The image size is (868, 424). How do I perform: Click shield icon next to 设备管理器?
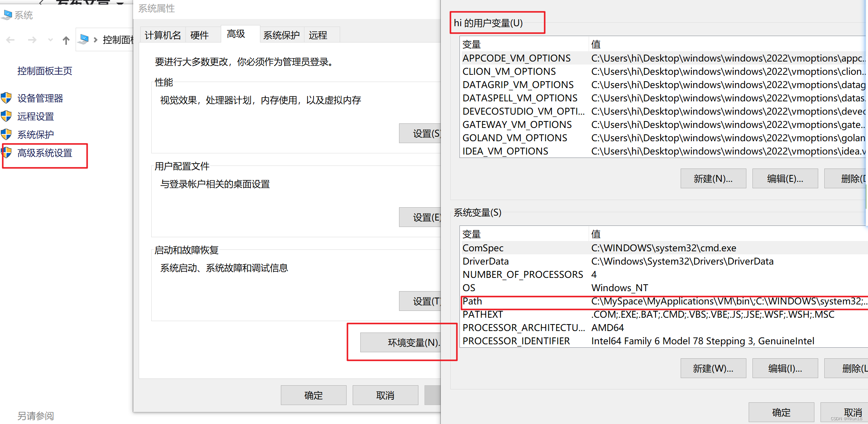click(6, 98)
